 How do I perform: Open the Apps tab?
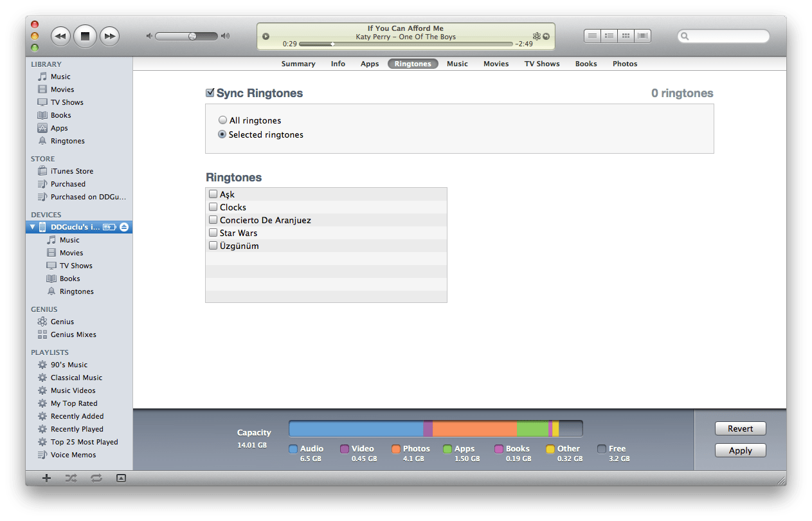tap(370, 64)
